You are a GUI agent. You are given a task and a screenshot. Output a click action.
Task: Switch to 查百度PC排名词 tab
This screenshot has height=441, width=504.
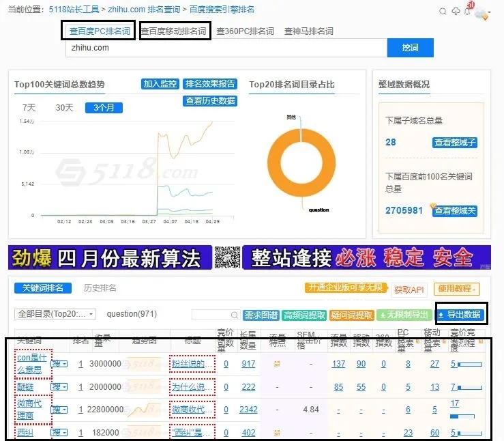click(x=100, y=31)
